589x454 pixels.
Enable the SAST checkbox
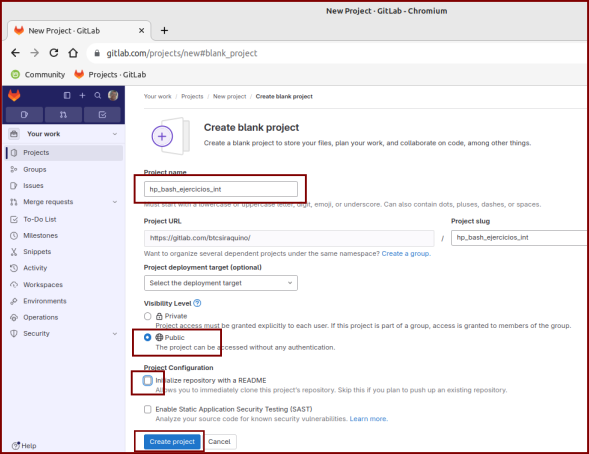148,409
